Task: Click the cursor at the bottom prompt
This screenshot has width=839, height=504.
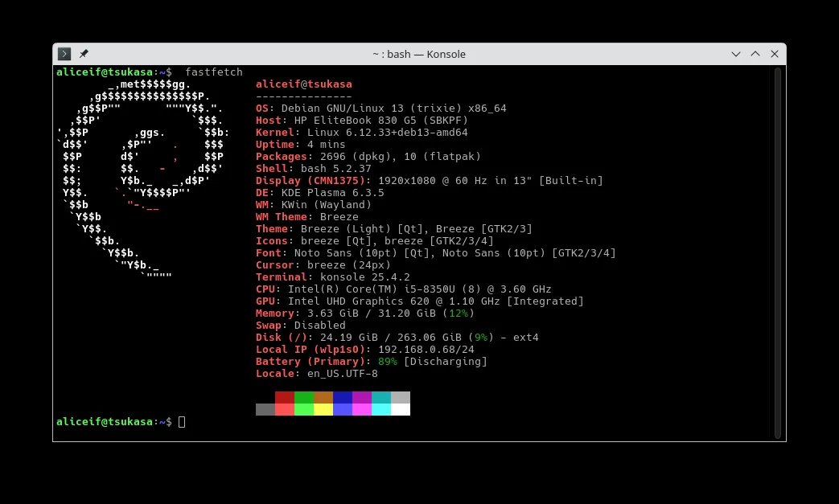Action: click(182, 422)
